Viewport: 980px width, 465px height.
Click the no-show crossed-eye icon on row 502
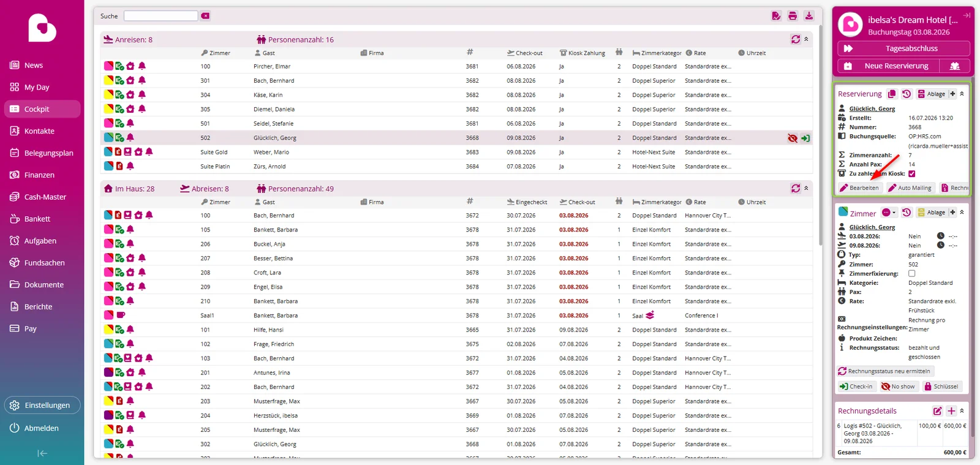pos(793,138)
